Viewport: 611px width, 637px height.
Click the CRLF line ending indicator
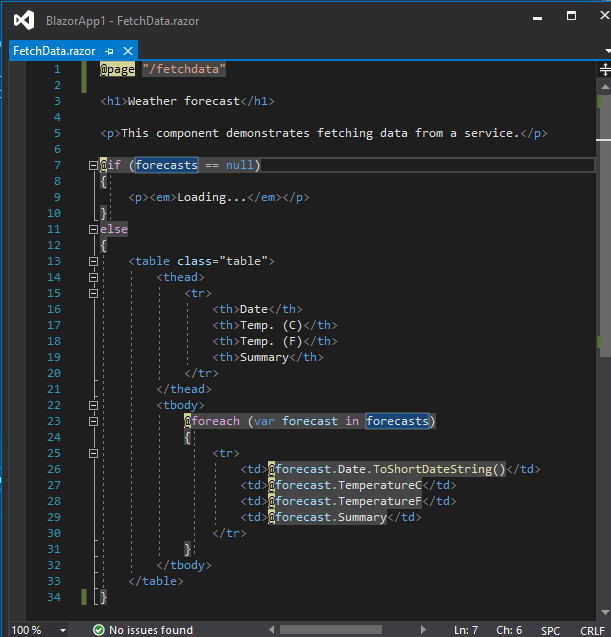(592, 630)
